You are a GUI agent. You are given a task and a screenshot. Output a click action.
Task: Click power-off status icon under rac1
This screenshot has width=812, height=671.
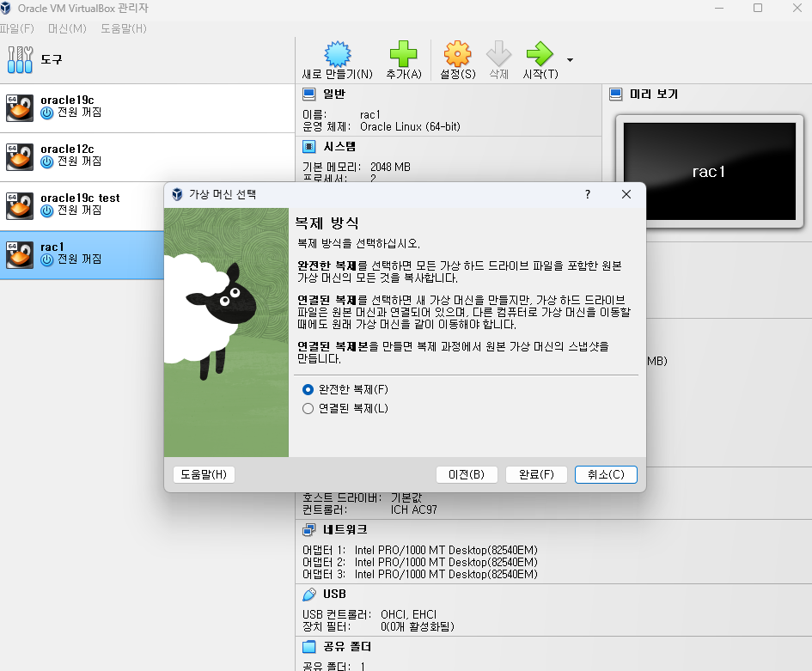click(47, 260)
